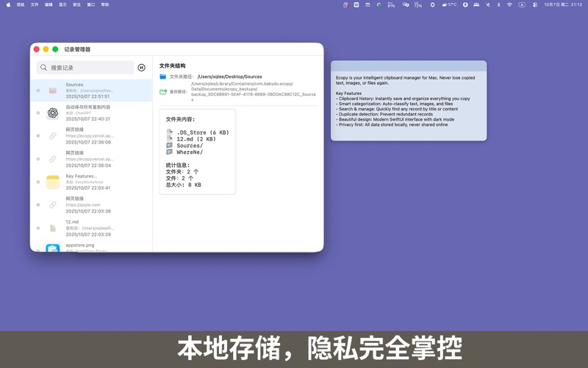588x368 pixels.
Task: Click the blue folder path icon
Action: 163,77
